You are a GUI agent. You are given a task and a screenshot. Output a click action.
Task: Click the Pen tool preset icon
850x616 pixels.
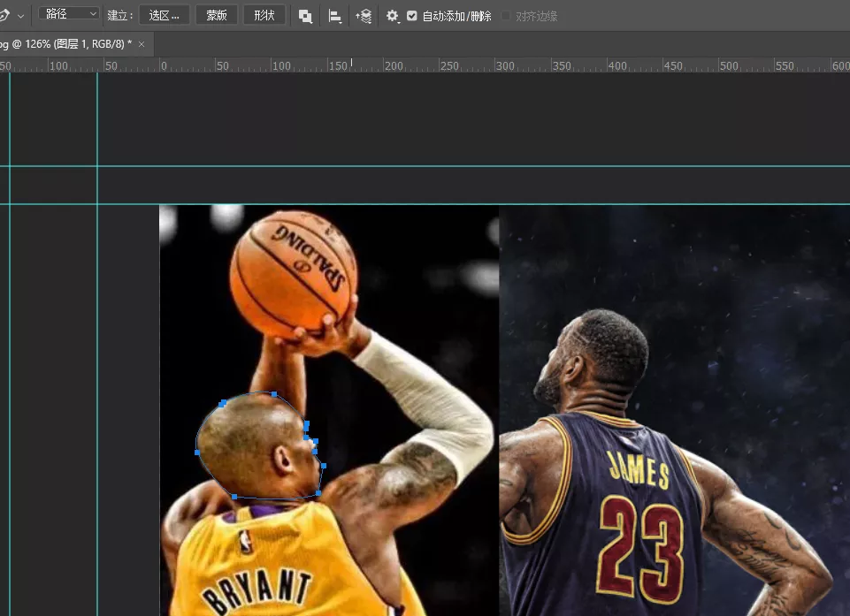4,15
